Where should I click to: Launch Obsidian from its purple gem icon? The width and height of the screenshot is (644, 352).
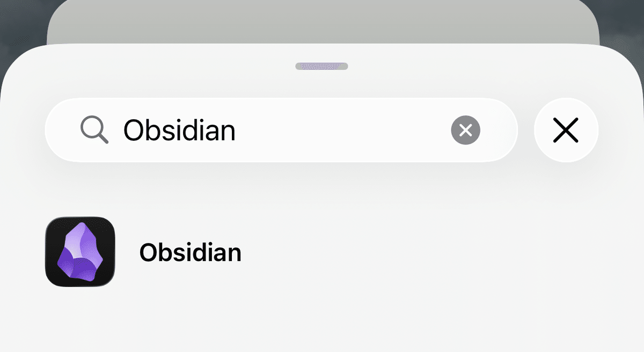[x=80, y=252]
